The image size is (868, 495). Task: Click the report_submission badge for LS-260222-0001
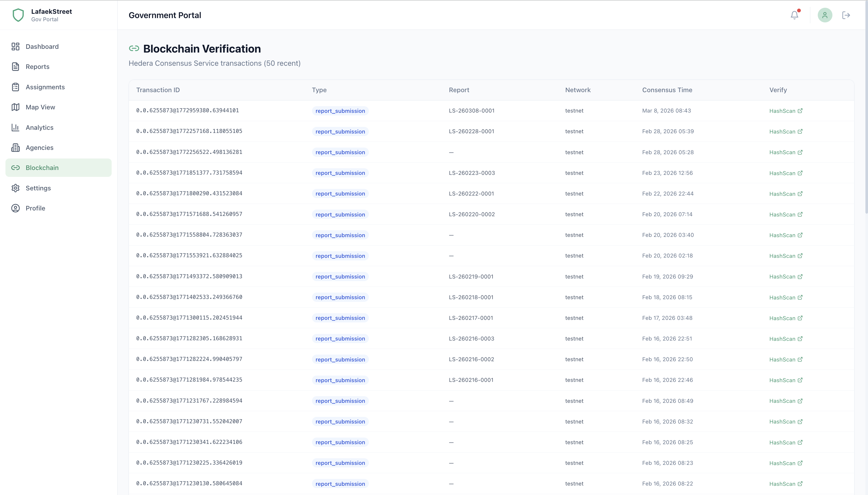point(340,194)
